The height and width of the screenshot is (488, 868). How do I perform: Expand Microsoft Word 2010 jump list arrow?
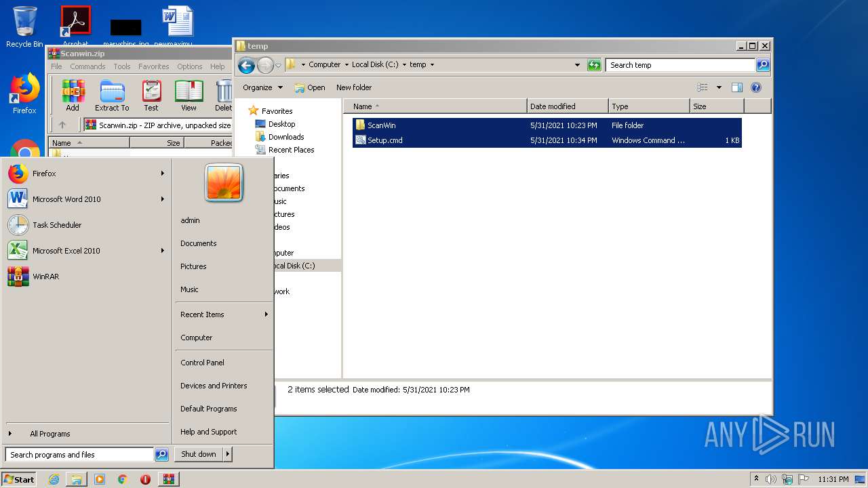point(163,199)
